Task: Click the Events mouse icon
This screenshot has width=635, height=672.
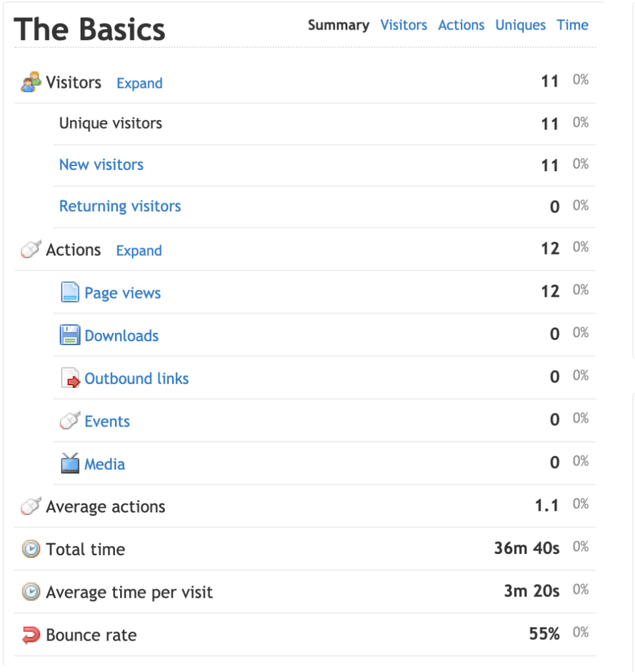Action: click(x=70, y=421)
